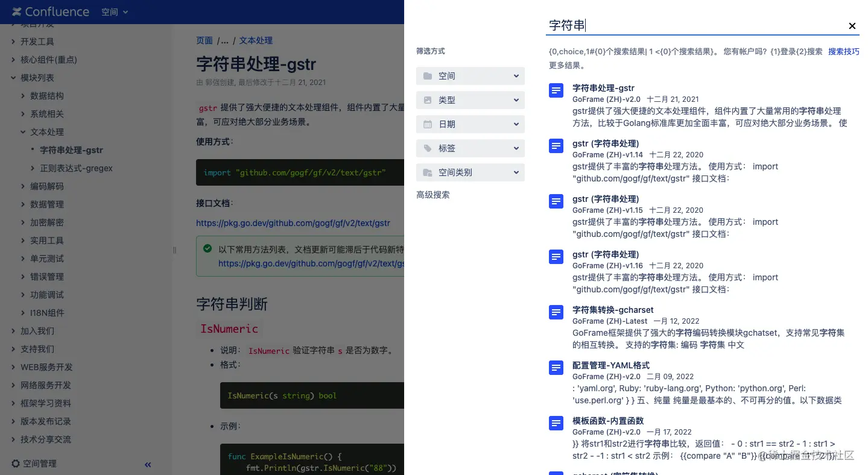Select 字符串处理-gstr in page tree
The image size is (868, 475).
71,150
